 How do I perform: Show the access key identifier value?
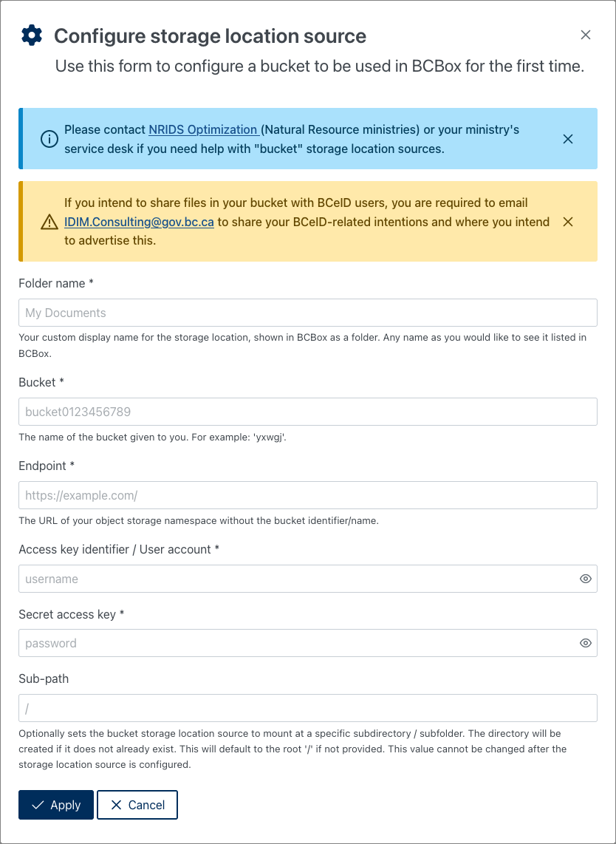(586, 579)
